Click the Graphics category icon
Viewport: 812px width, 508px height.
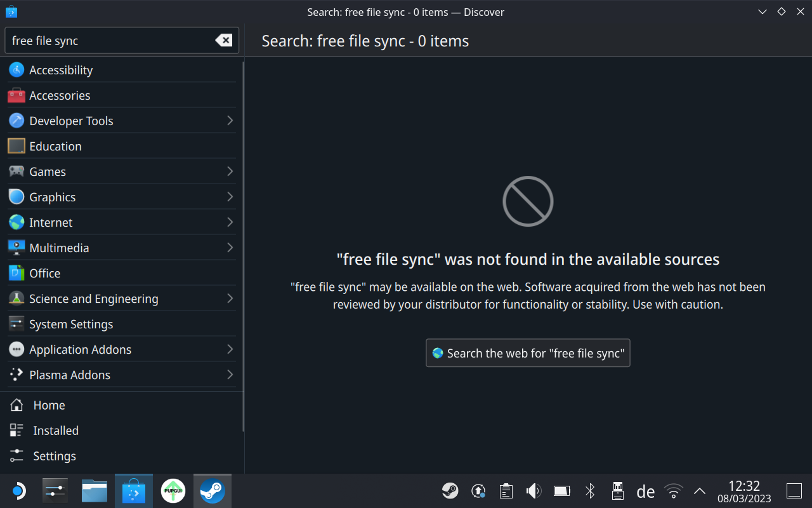pyautogui.click(x=16, y=197)
